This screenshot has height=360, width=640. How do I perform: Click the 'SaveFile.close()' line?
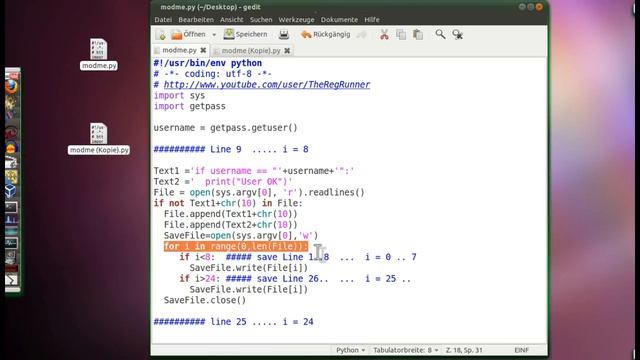pos(205,300)
